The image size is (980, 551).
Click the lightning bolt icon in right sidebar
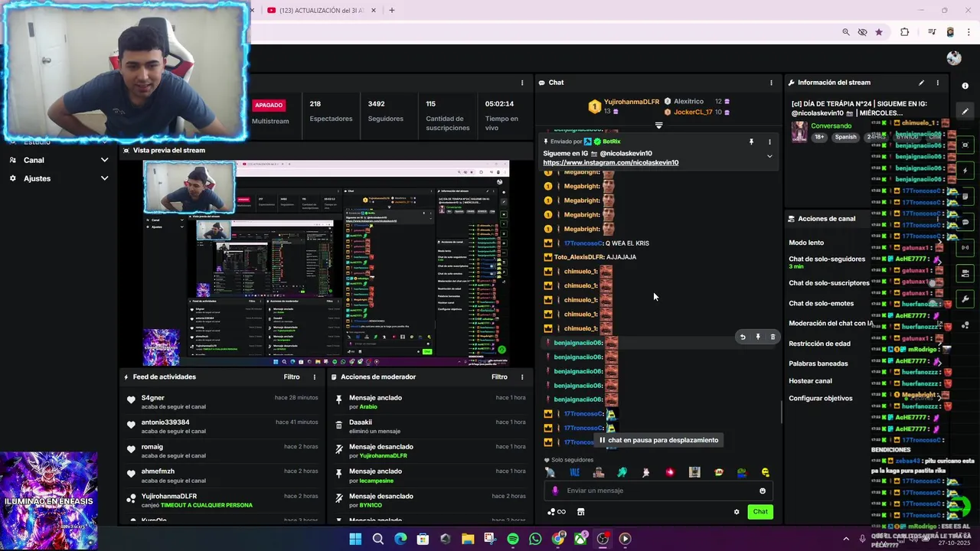(x=965, y=171)
